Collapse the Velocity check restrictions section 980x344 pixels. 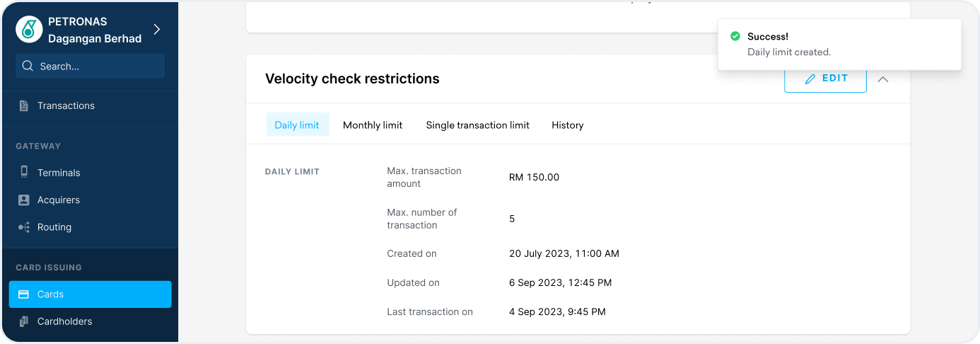tap(882, 79)
